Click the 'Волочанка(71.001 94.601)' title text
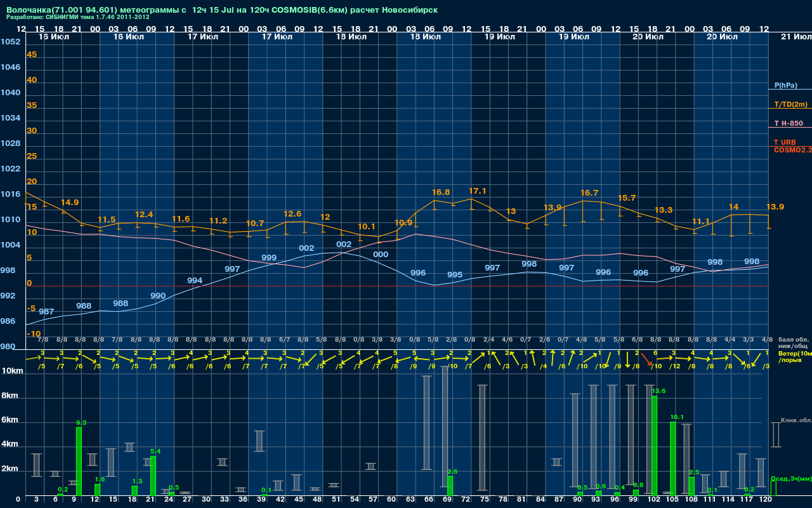This screenshot has width=812, height=508. pyautogui.click(x=63, y=10)
